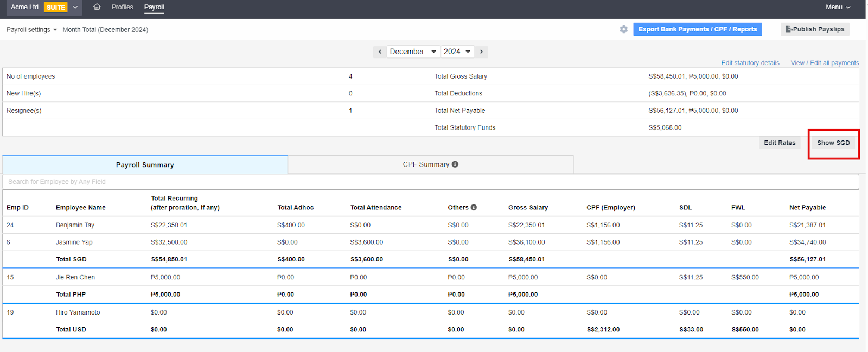
Task: Open employee ID 15 link
Action: click(10, 277)
